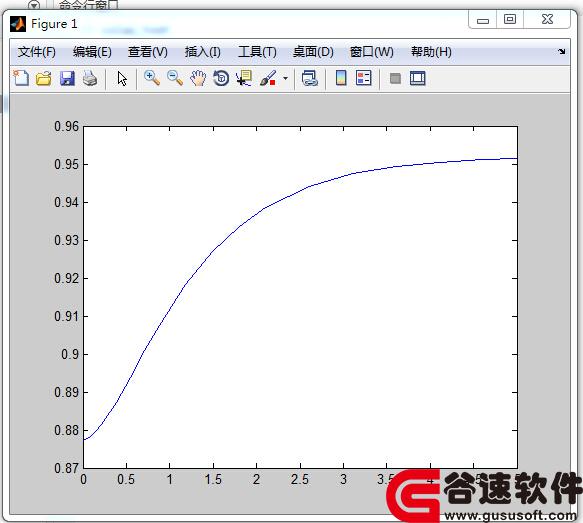Open the 文件(F) menu

click(36, 52)
